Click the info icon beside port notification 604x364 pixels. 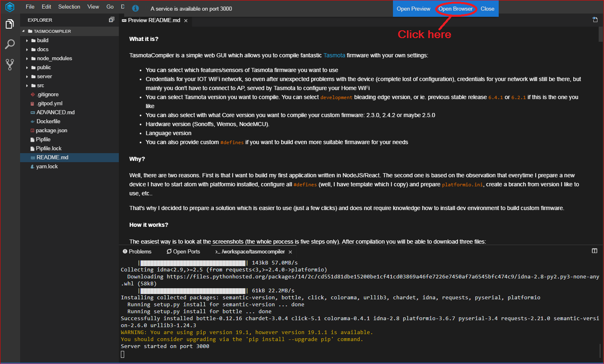point(135,8)
